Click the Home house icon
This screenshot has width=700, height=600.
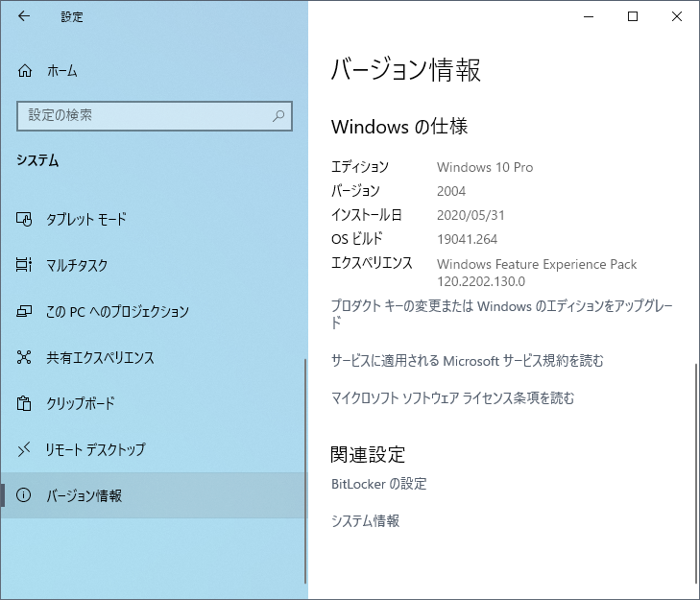[25, 70]
